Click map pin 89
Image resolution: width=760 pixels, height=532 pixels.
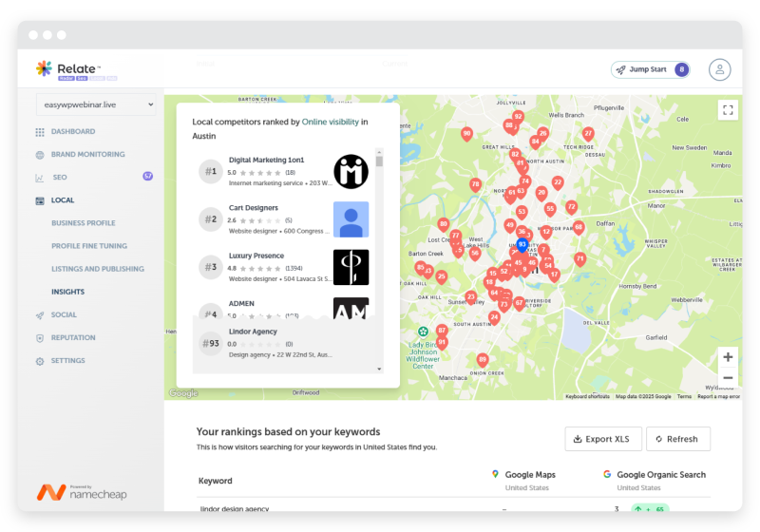click(482, 360)
